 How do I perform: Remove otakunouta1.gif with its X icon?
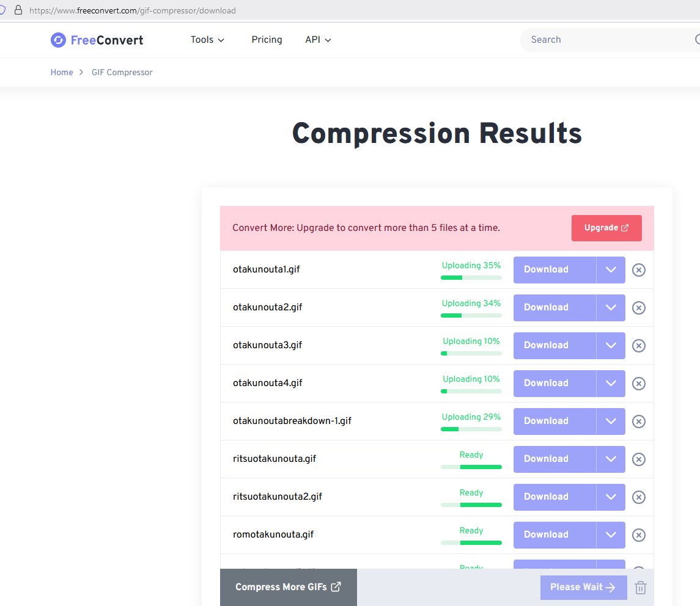coord(638,270)
